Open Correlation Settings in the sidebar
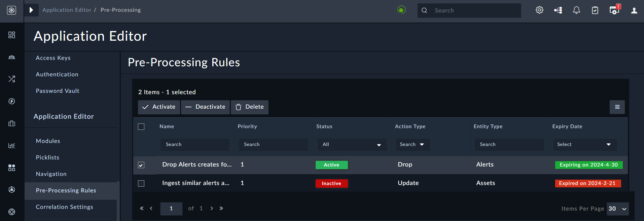Viewport: 644px width, 221px height. 64,207
